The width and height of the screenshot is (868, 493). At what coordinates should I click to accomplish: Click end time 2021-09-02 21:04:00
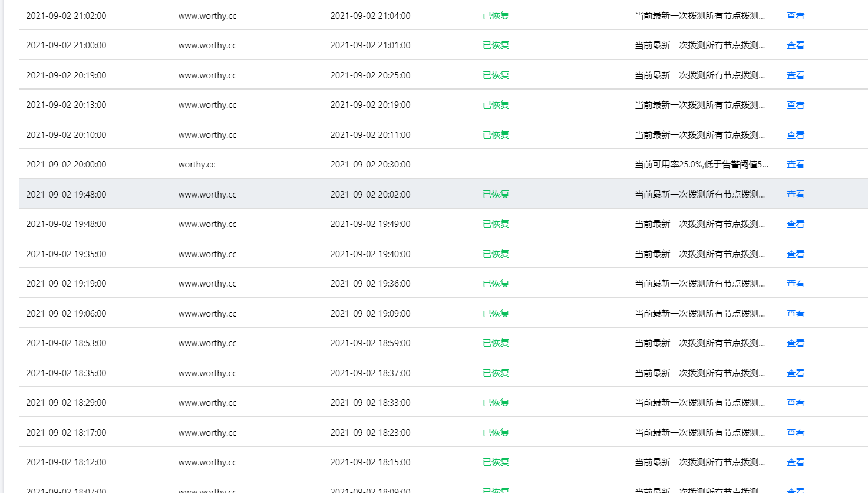coord(370,16)
